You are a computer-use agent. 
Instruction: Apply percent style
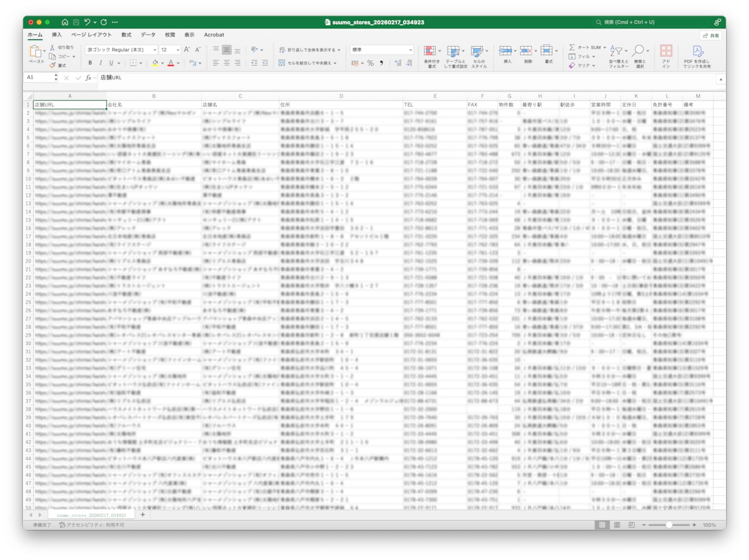371,63
